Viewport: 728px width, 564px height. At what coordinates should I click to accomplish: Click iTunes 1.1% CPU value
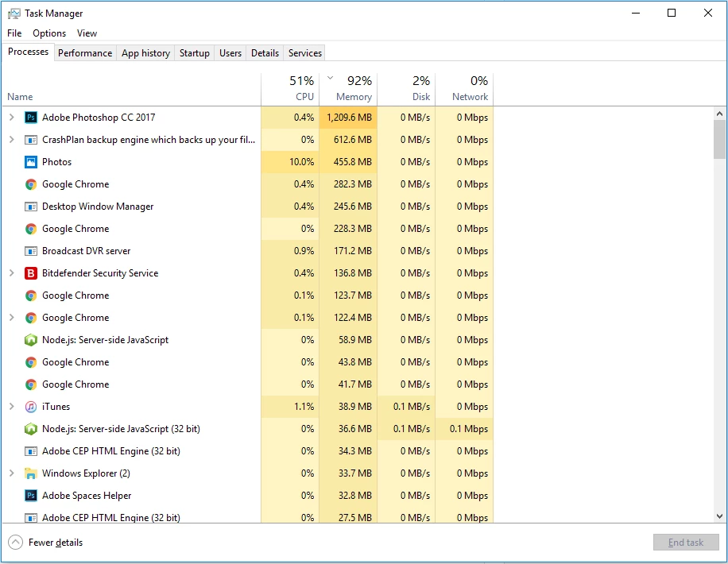pos(304,407)
